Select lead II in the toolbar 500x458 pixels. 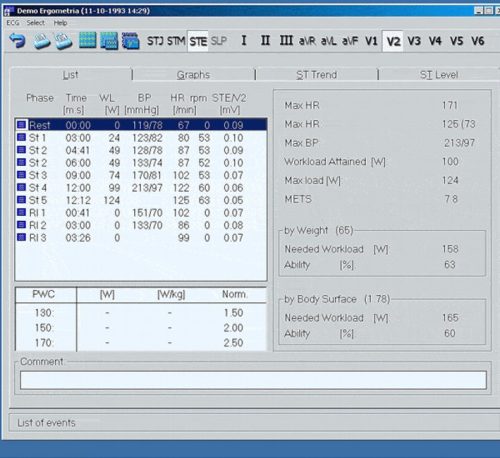click(x=265, y=41)
